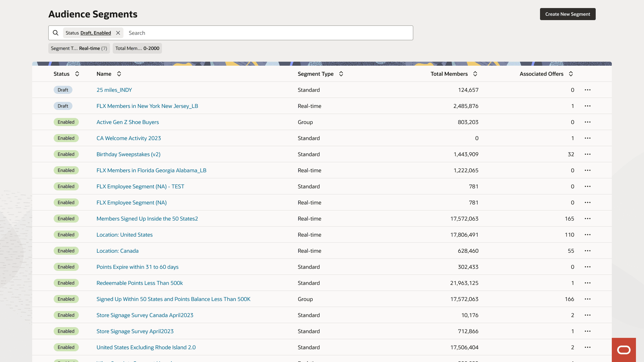The width and height of the screenshot is (644, 362).
Task: Expand Total Members 0-2000 filter chip
Action: point(137,48)
